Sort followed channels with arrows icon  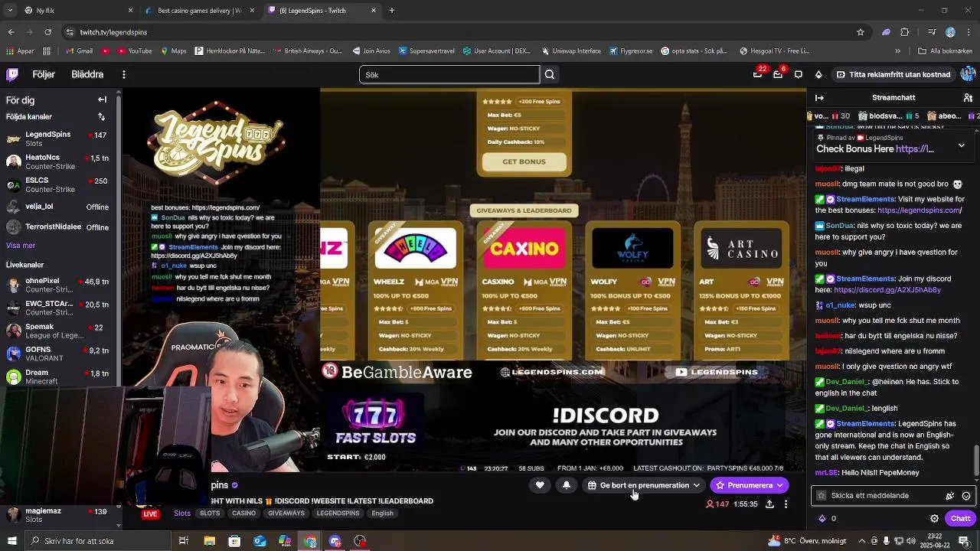[102, 116]
